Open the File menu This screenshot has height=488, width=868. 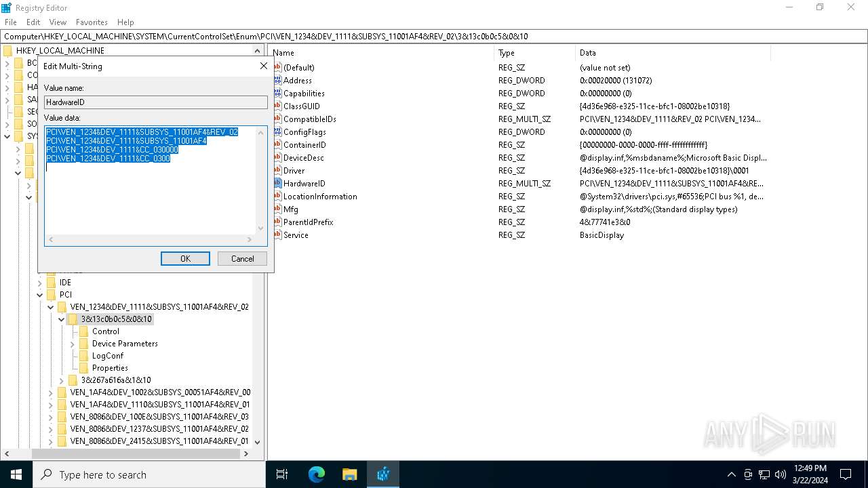[x=11, y=22]
